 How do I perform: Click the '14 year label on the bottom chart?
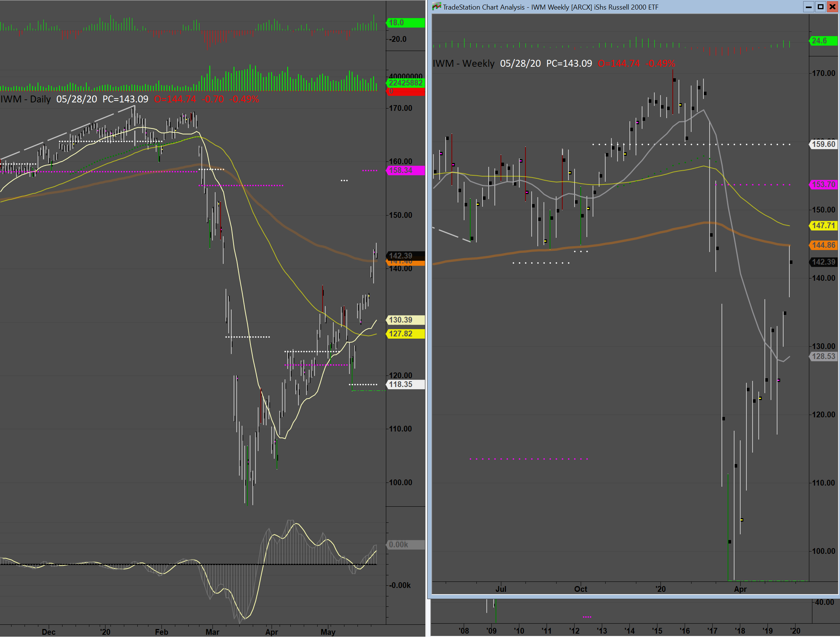tap(629, 631)
